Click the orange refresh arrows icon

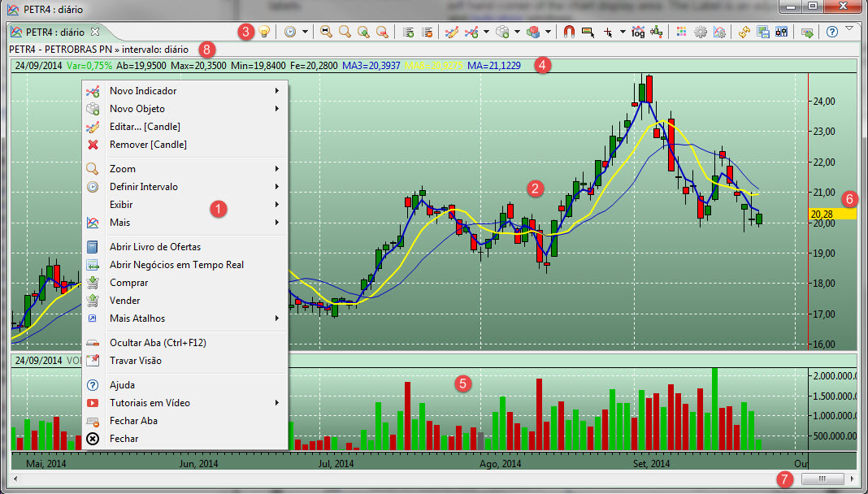[744, 32]
